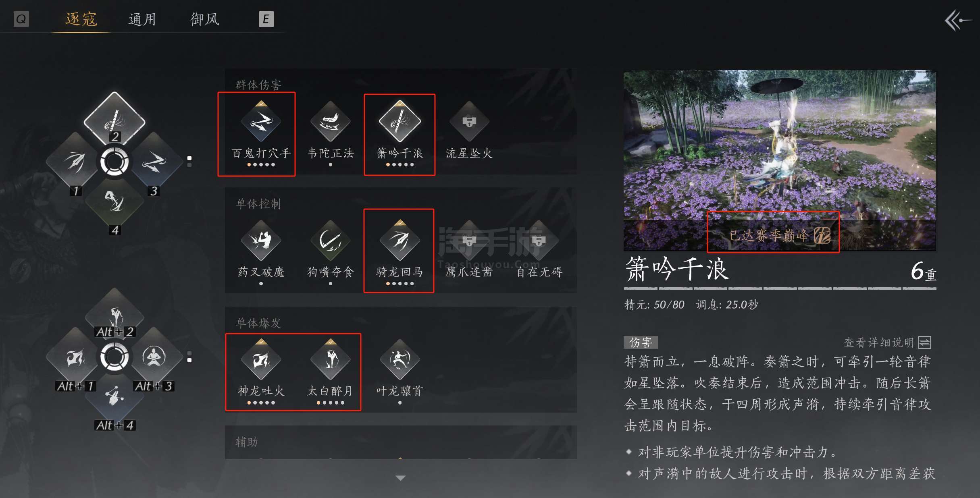Toggle the lower skill wheel page dots
Screen dimensions: 980x498
189,357
